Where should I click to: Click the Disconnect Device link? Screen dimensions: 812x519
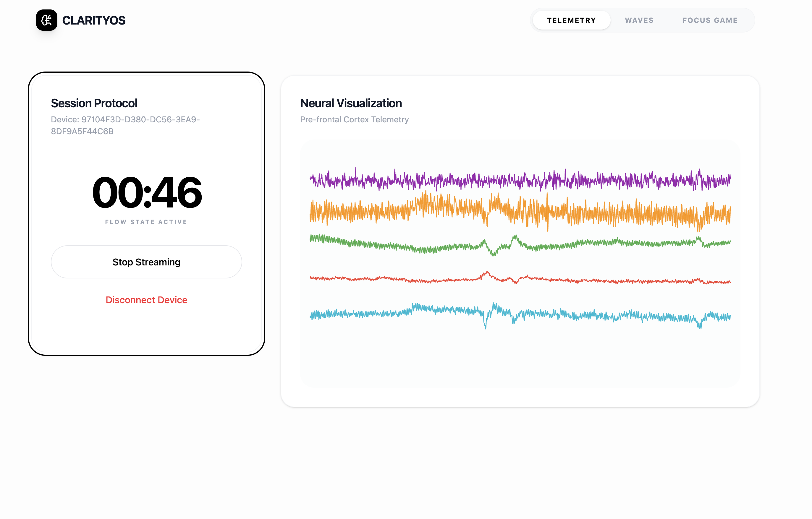point(146,300)
